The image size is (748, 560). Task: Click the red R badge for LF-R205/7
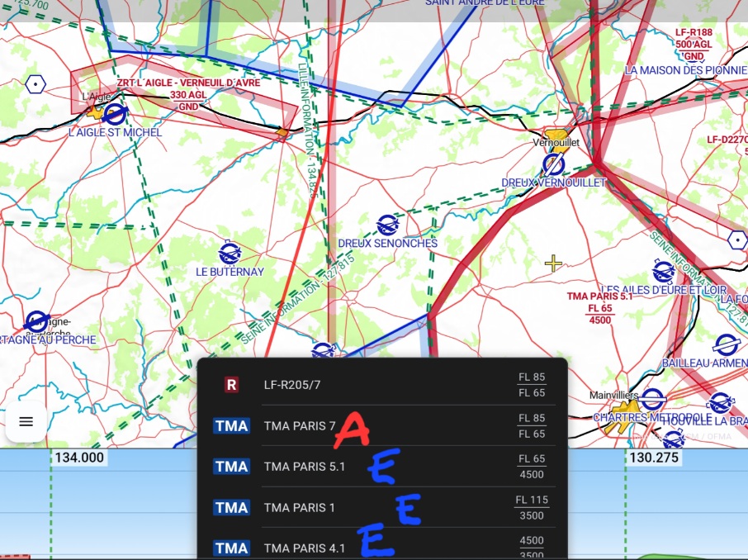coord(231,385)
